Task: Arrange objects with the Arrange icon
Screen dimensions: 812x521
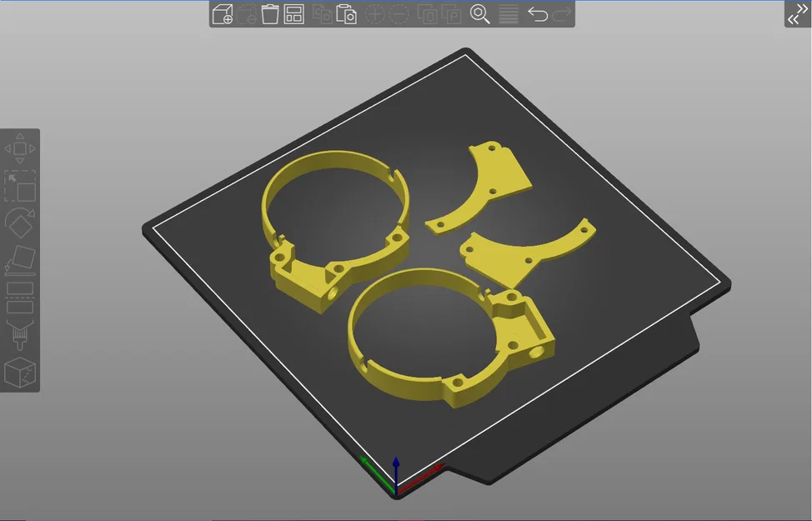Action: point(293,14)
